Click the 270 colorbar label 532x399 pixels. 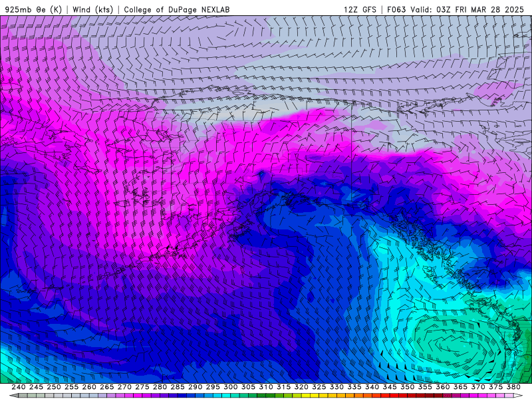click(x=124, y=387)
